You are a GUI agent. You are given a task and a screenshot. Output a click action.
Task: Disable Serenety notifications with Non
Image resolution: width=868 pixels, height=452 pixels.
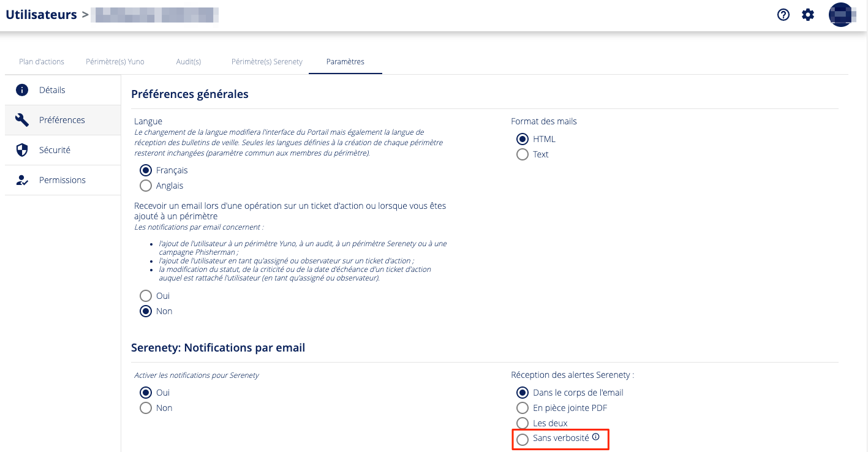[146, 408]
